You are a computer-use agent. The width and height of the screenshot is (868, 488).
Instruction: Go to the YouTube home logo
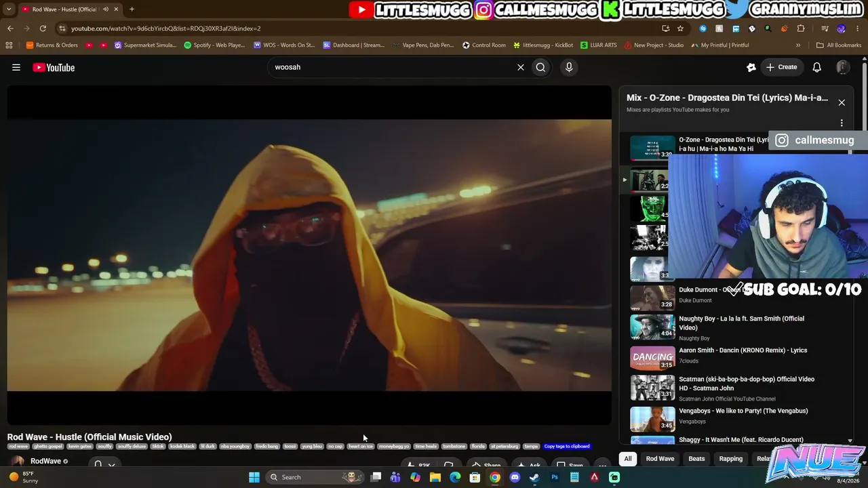click(54, 67)
